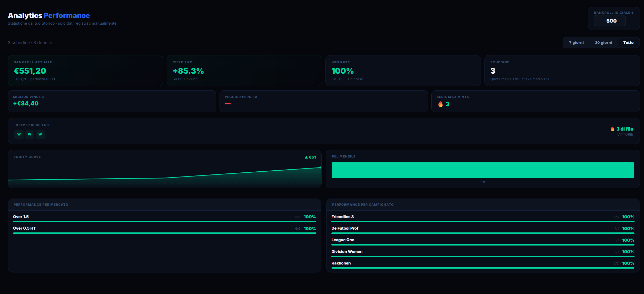Click the flame icon in Serie Max Vinta
This screenshot has width=644, height=294.
click(440, 104)
